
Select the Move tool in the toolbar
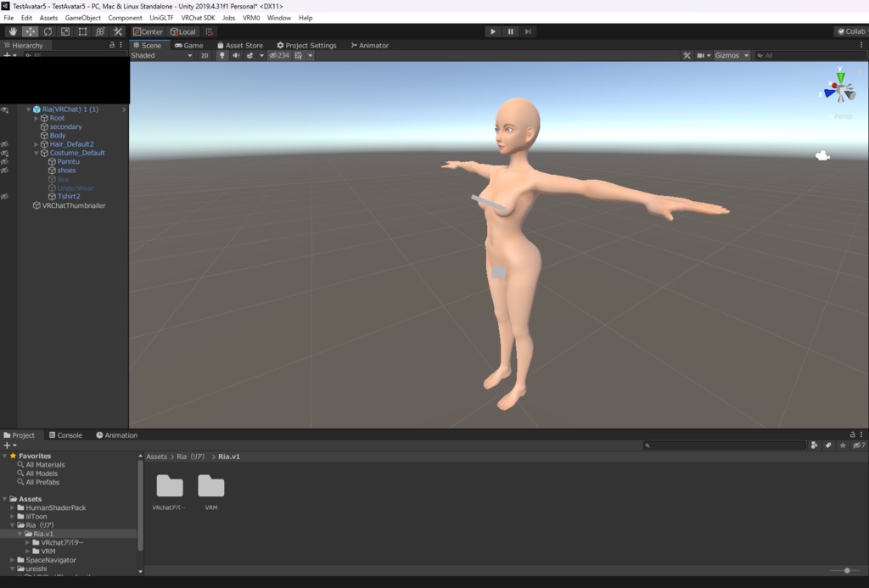coord(30,31)
